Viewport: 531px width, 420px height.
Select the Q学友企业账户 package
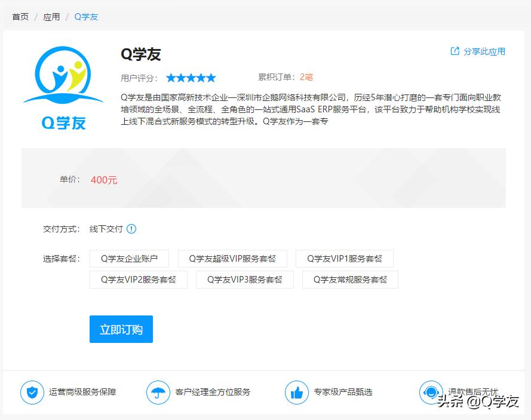point(128,258)
